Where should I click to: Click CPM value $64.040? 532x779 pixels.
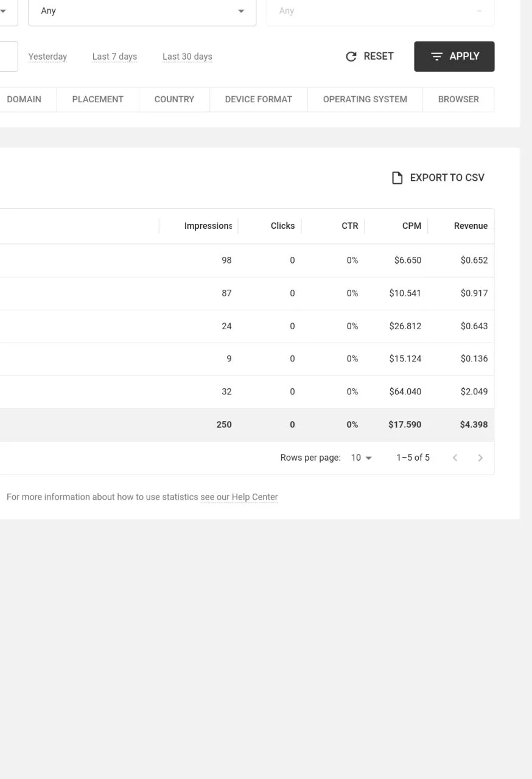tap(405, 392)
